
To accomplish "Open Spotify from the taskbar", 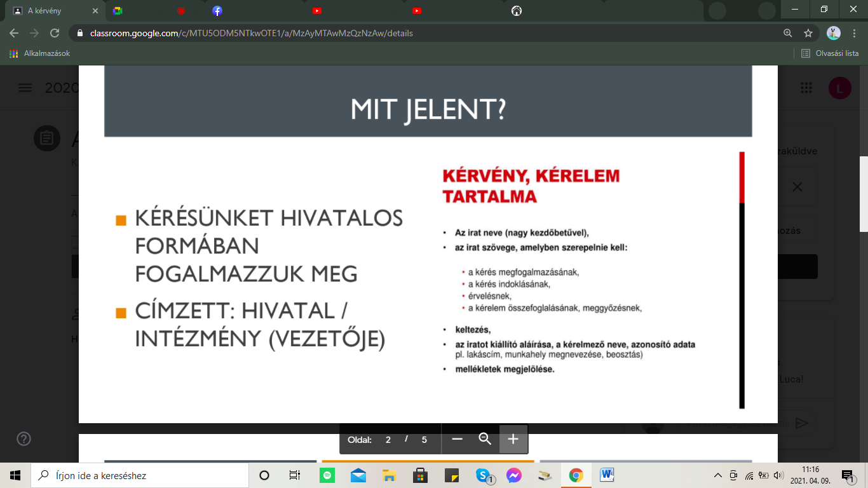I will pyautogui.click(x=327, y=475).
